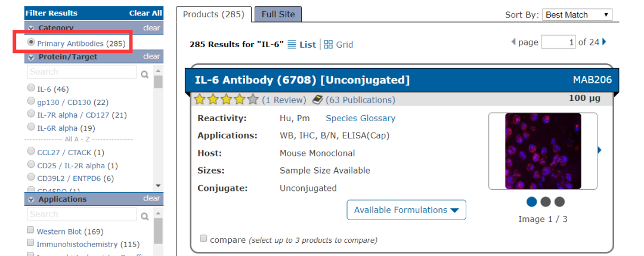Click the publications book icon
Screen dimensions: 644x256
pyautogui.click(x=317, y=100)
